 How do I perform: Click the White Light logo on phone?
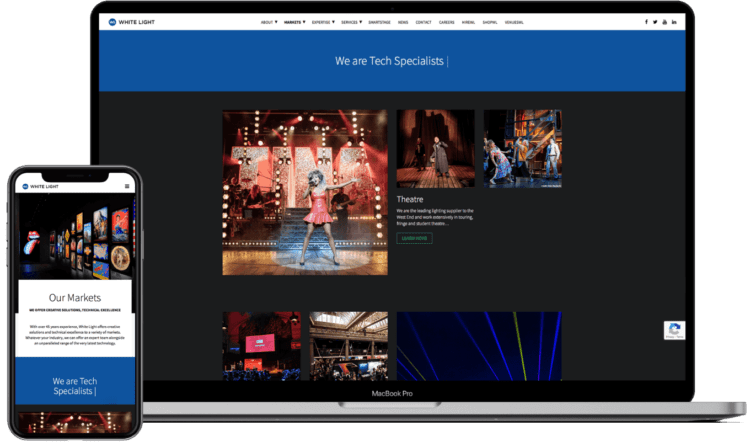click(40, 186)
